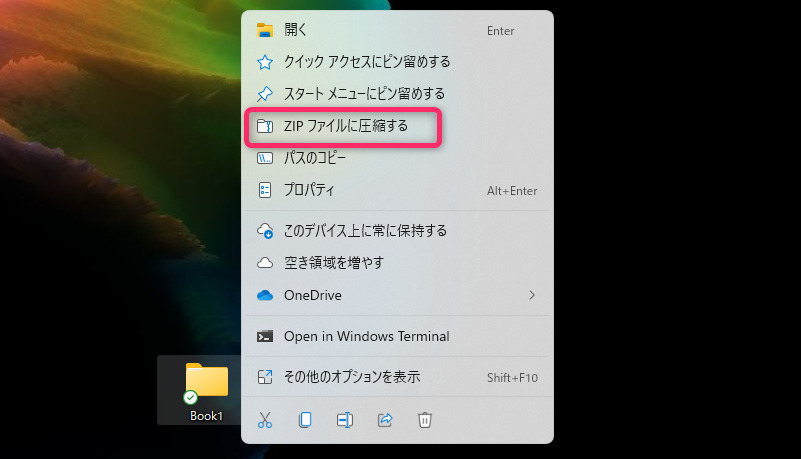Choose このデバイス上に常に保持する
This screenshot has width=801, height=459.
[x=397, y=231]
